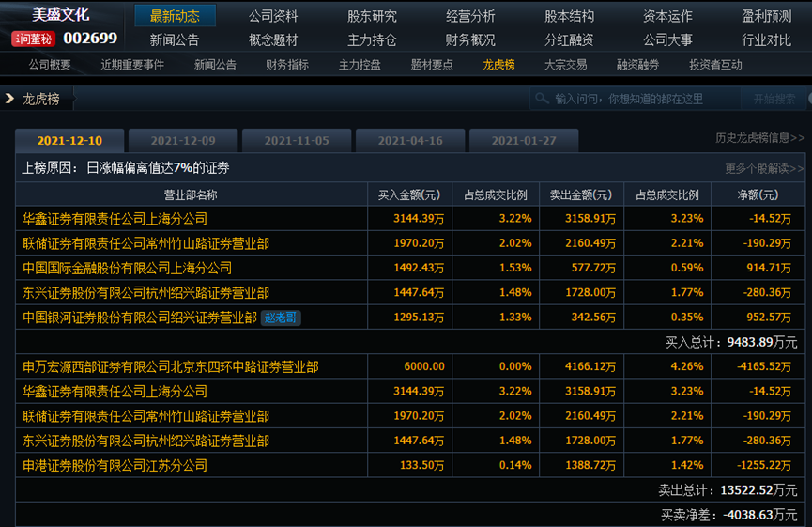Select the 投资者互动 sub-tab
The image size is (812, 527).
pyautogui.click(x=715, y=65)
